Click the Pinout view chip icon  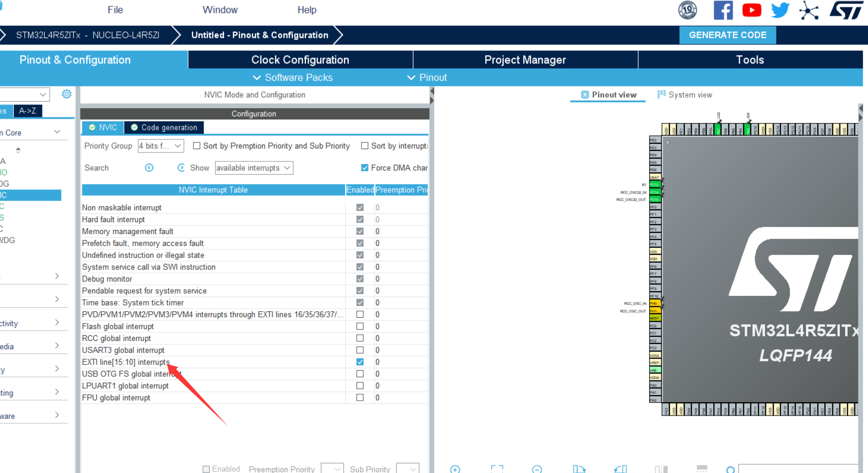(585, 95)
